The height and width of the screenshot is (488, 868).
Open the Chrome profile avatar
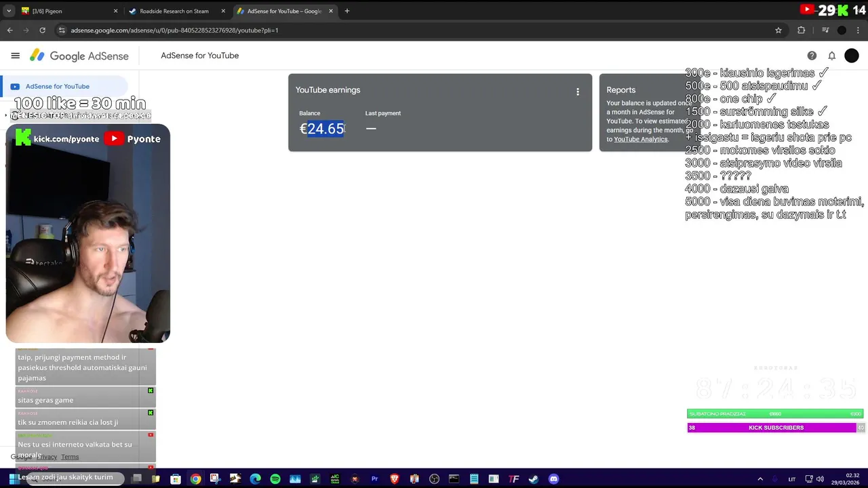[842, 30]
